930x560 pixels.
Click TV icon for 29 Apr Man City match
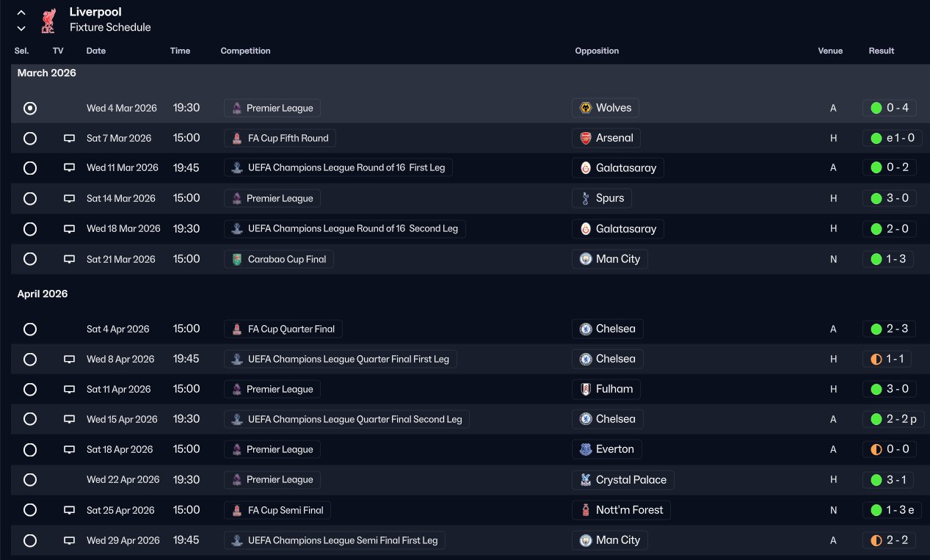[70, 540]
